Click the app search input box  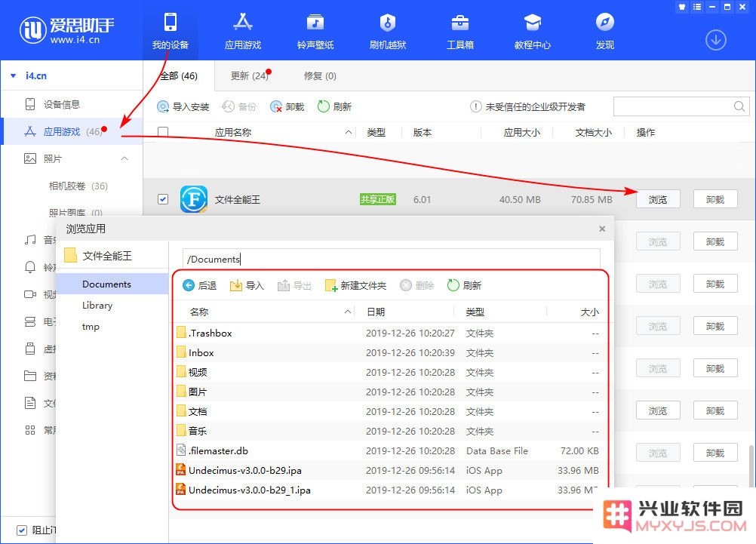point(673,106)
